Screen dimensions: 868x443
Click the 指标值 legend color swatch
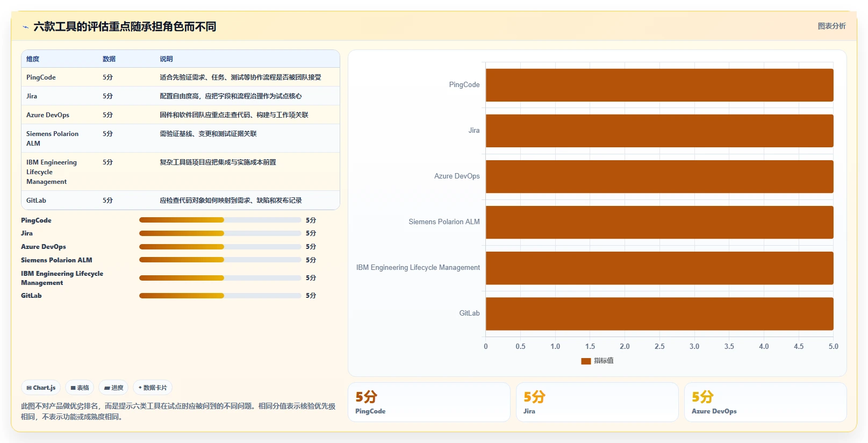(x=586, y=361)
